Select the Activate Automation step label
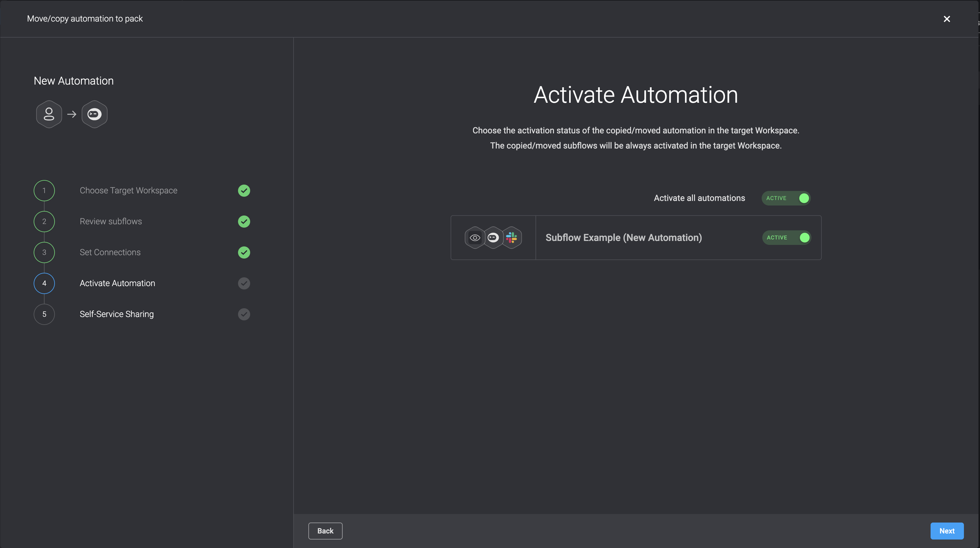Image resolution: width=980 pixels, height=548 pixels. (x=117, y=283)
